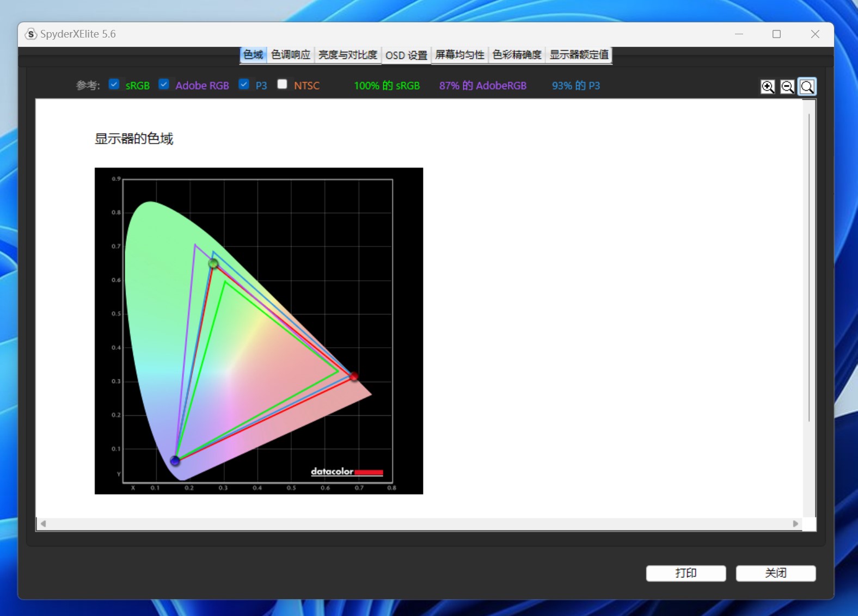Select the 色彩精确度 tab
Image resolution: width=858 pixels, height=616 pixels.
click(x=517, y=55)
